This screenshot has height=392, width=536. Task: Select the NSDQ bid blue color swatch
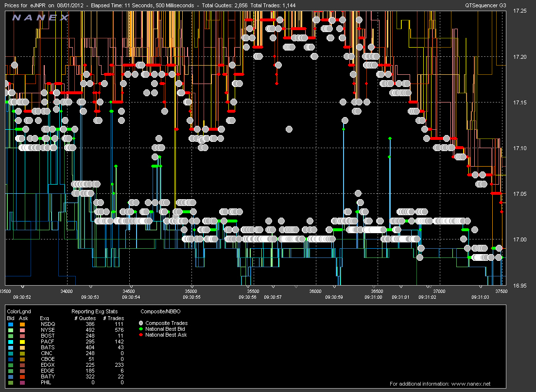point(11,324)
